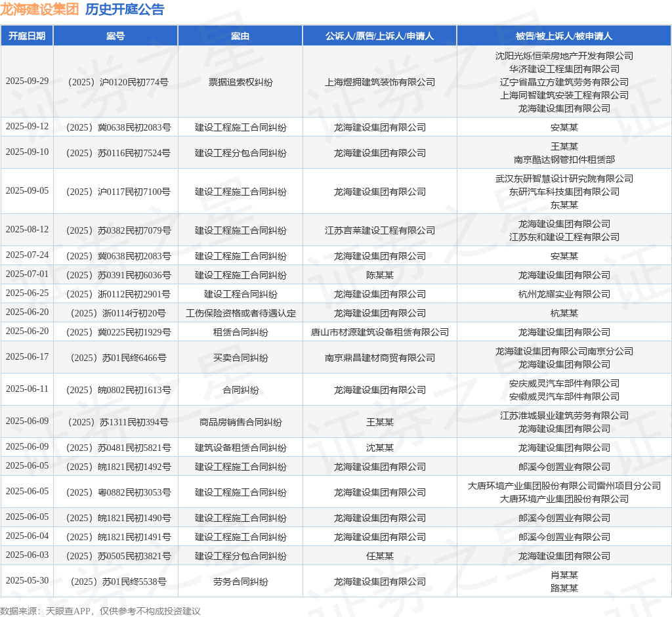This screenshot has width=672, height=617.
Task: Click defendant 辽宁省晶立方建筑劳务有限公司
Action: (564, 82)
